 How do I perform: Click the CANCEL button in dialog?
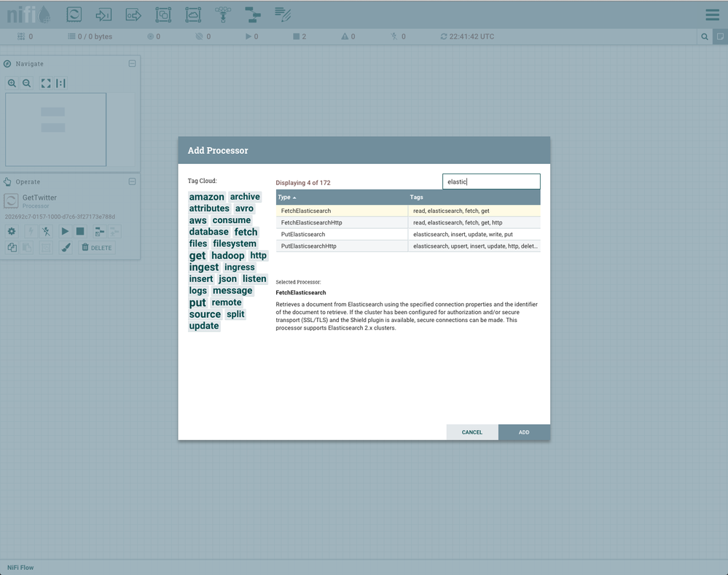click(x=472, y=432)
